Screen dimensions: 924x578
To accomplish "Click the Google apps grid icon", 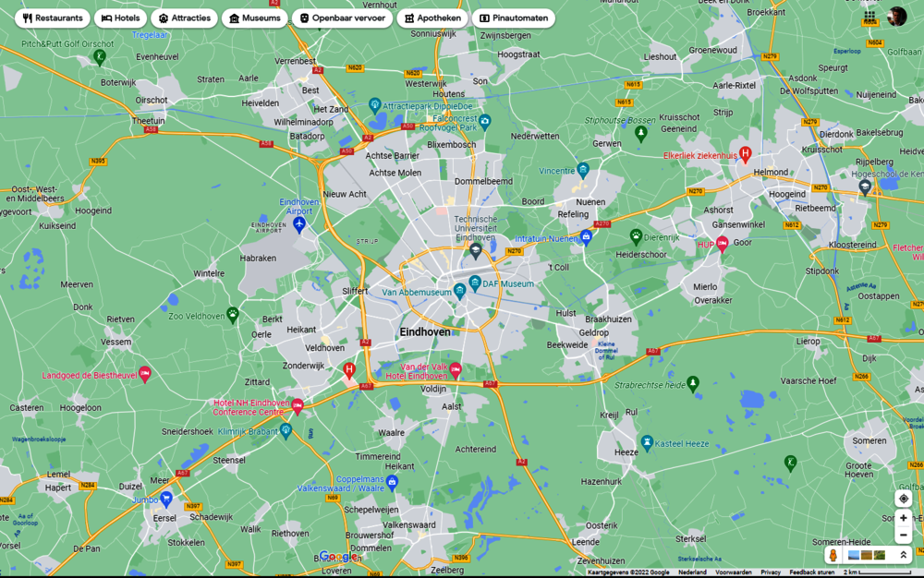I will click(x=869, y=17).
